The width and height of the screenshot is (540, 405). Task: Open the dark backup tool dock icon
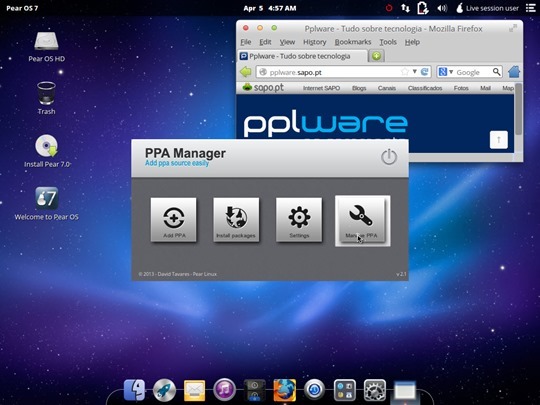point(255,390)
